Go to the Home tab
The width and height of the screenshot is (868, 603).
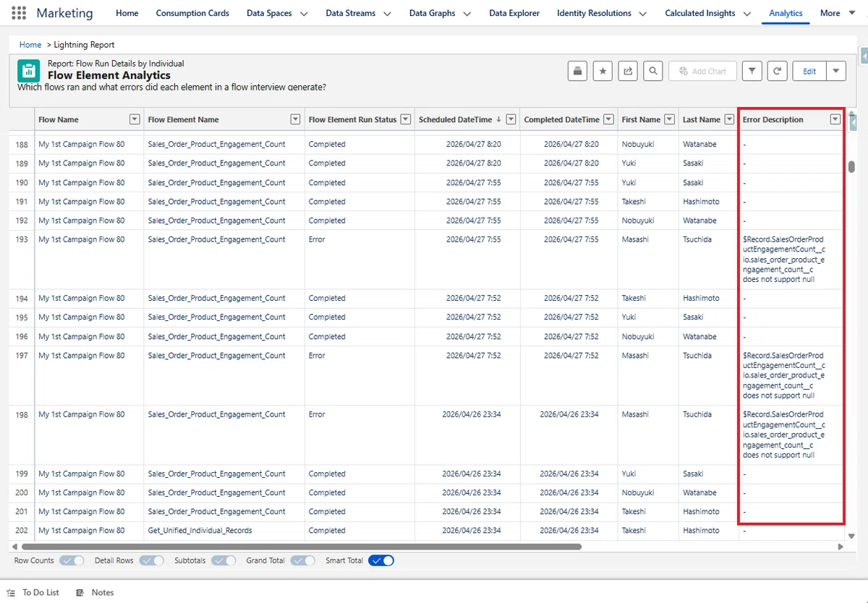point(127,13)
